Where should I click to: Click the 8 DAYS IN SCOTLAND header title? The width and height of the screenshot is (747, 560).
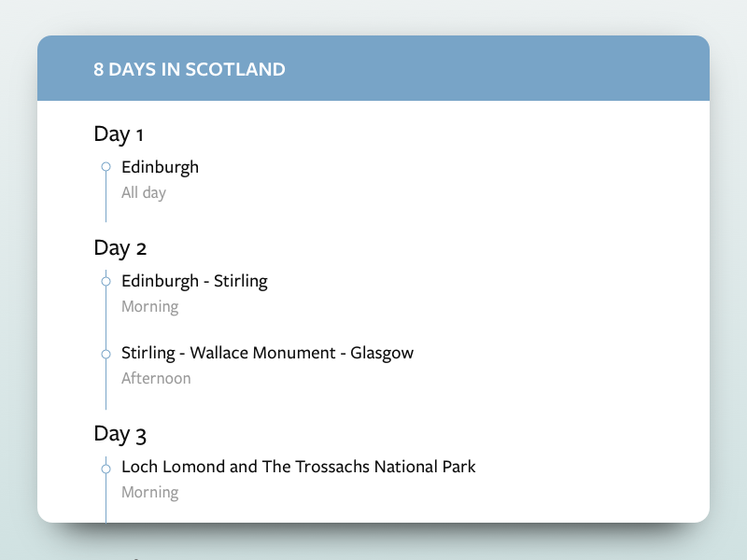coord(190,69)
